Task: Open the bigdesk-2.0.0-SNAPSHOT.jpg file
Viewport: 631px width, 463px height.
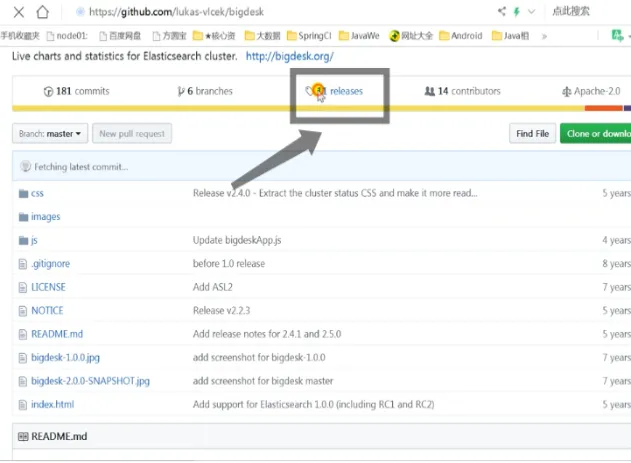Action: pos(90,381)
